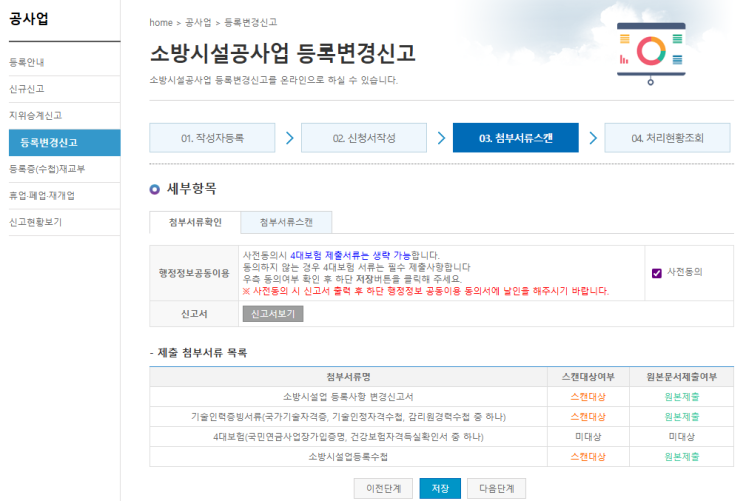Click the arrow chevron after step 03
Image resolution: width=743 pixels, height=501 pixels.
(x=593, y=138)
